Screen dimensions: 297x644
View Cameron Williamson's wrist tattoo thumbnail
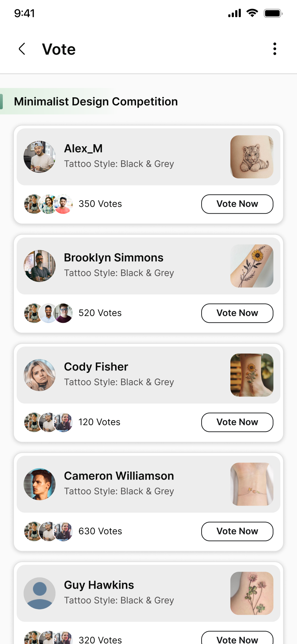click(252, 484)
